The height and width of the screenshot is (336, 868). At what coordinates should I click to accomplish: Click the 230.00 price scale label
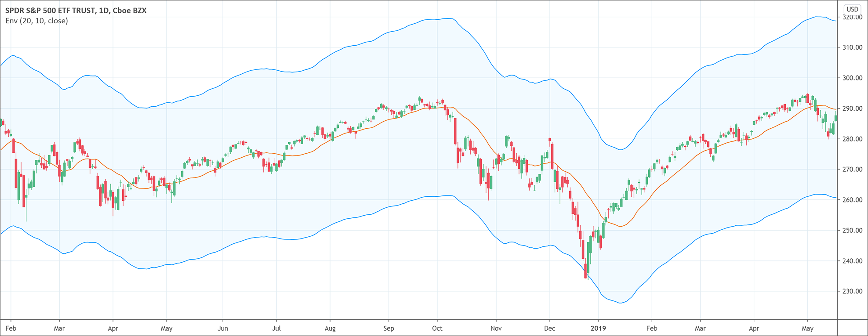tap(853, 291)
